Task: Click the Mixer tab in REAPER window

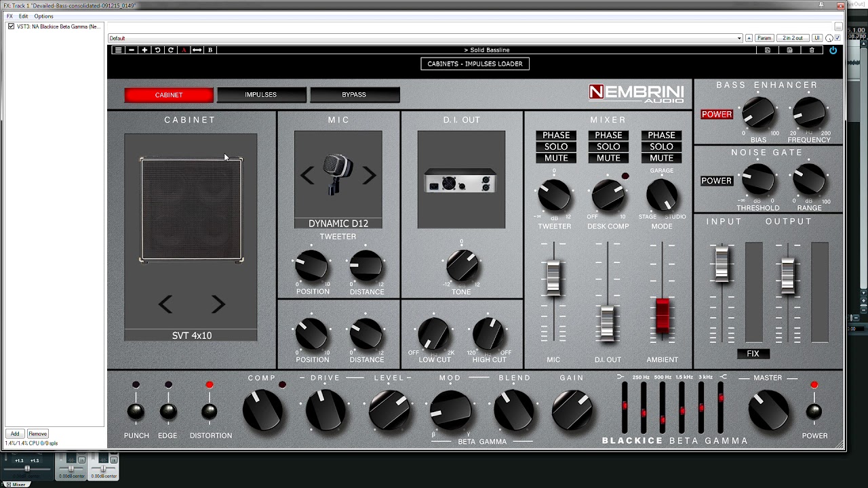Action: 16,485
